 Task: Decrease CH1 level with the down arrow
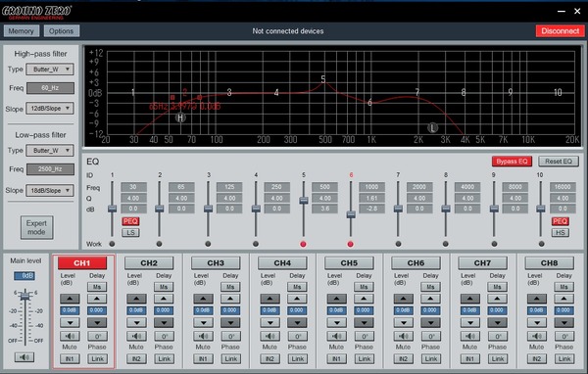[x=70, y=322]
